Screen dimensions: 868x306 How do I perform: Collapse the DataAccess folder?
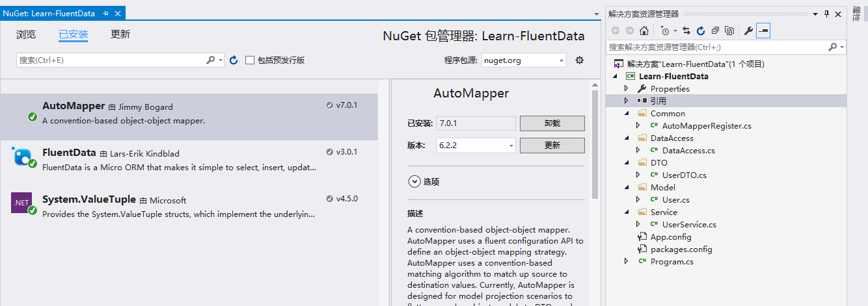[x=627, y=138]
